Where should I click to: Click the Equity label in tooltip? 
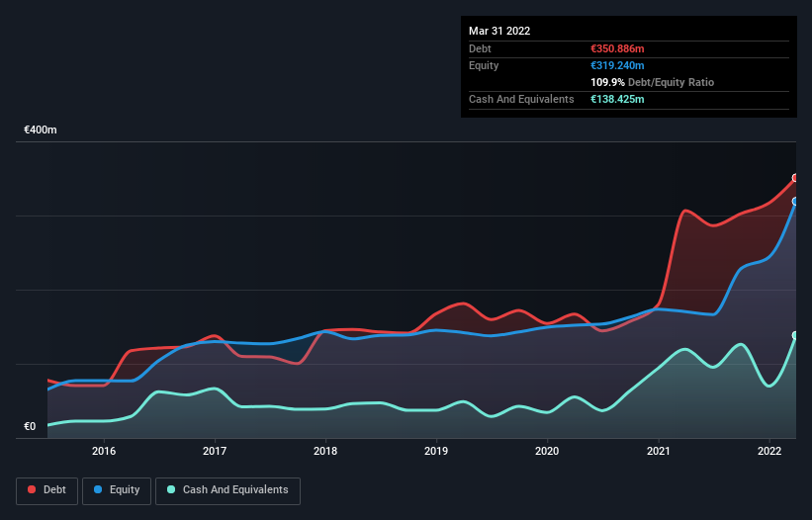point(484,65)
